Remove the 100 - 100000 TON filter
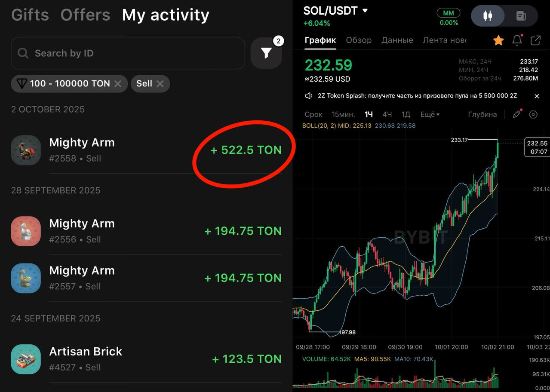Screen dimensions: 550x392 pos(118,84)
